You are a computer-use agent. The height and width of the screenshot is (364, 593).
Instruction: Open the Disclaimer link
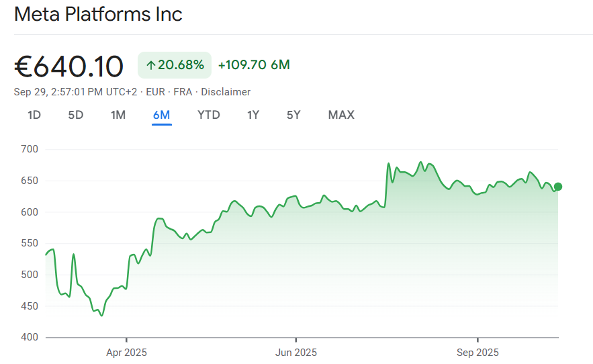(x=226, y=92)
